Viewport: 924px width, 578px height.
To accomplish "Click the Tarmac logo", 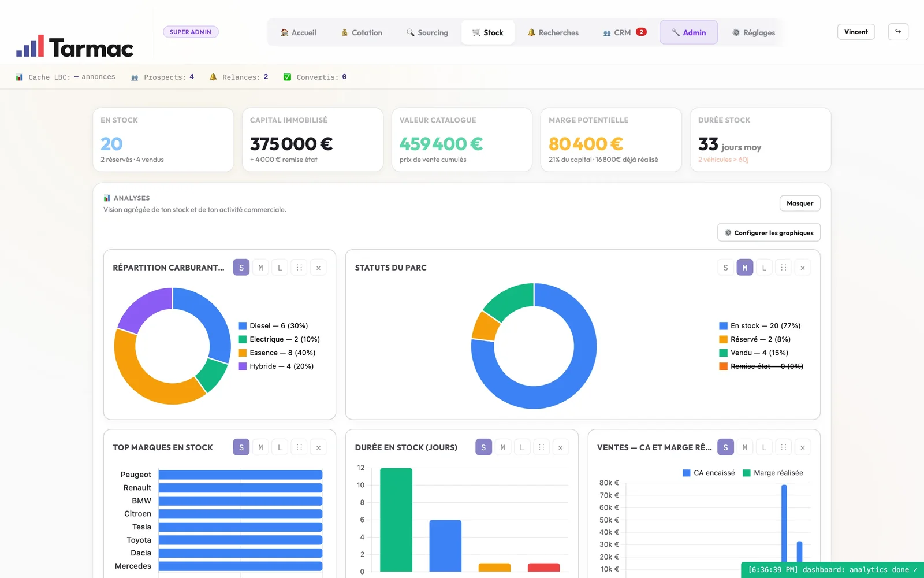I will (x=75, y=46).
